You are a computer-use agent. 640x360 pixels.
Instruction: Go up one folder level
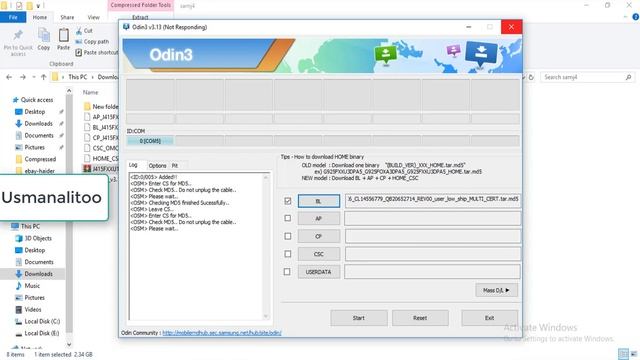point(43,77)
